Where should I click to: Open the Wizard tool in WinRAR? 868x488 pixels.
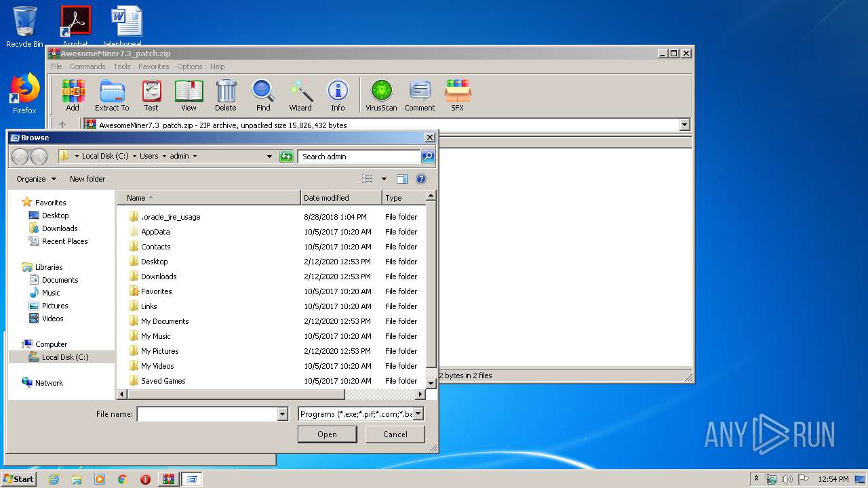click(300, 95)
